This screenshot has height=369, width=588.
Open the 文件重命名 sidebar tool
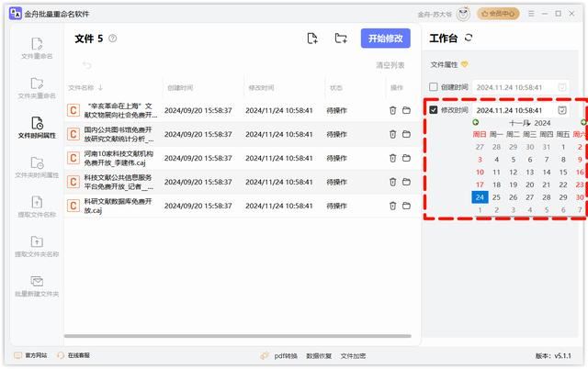(37, 49)
